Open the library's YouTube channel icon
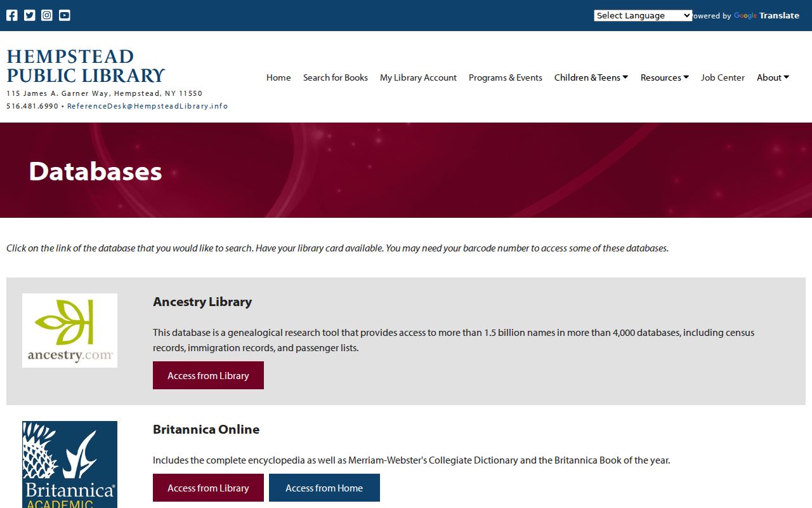Screen dimensions: 812x508 (x=65, y=15)
